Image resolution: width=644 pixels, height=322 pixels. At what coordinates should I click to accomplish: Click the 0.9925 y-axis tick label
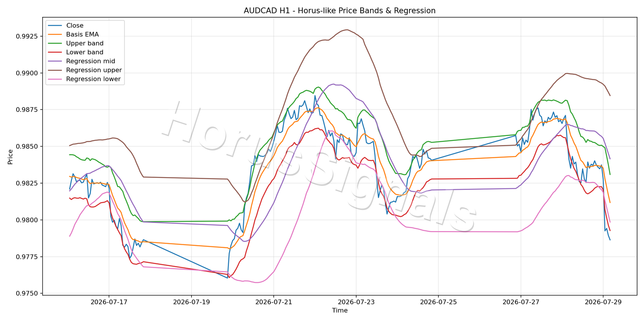(x=27, y=36)
